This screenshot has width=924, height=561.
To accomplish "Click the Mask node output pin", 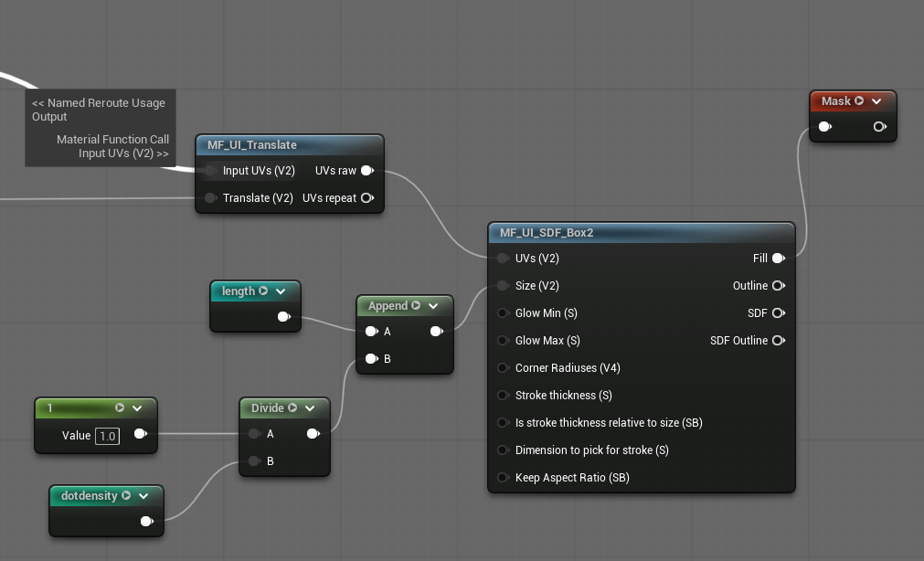I will (880, 127).
